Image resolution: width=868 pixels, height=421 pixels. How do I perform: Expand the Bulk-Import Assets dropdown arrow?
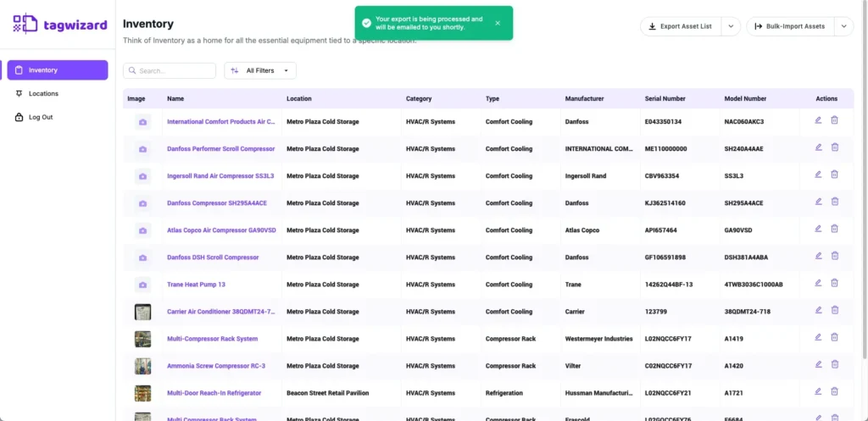pos(844,26)
